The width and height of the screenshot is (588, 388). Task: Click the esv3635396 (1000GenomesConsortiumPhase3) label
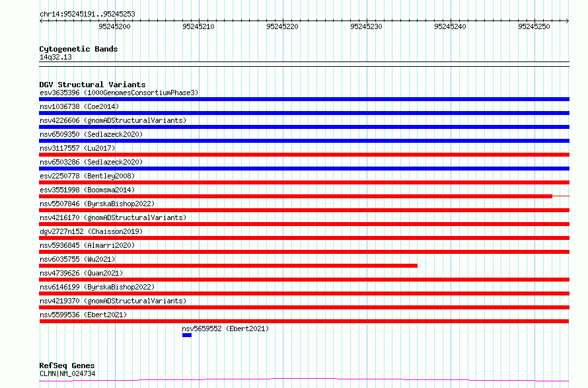(119, 93)
